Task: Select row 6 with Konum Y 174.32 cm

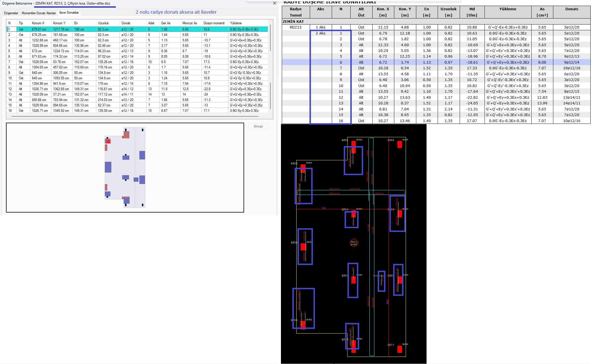Action: pyautogui.click(x=137, y=56)
